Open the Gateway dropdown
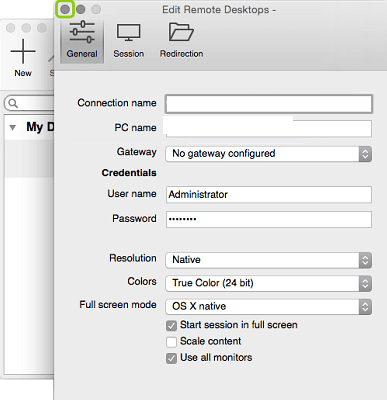 [x=269, y=154]
